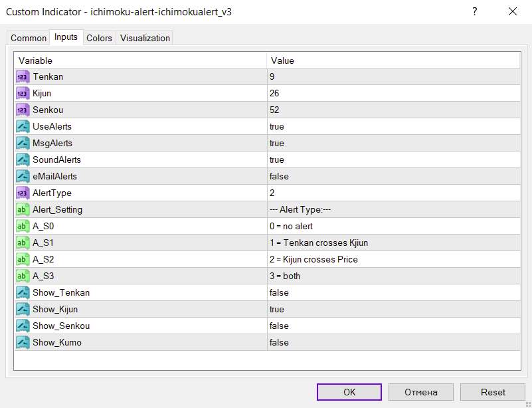Click the integer icon beside Tenkan
The width and height of the screenshot is (532, 408).
(23, 77)
